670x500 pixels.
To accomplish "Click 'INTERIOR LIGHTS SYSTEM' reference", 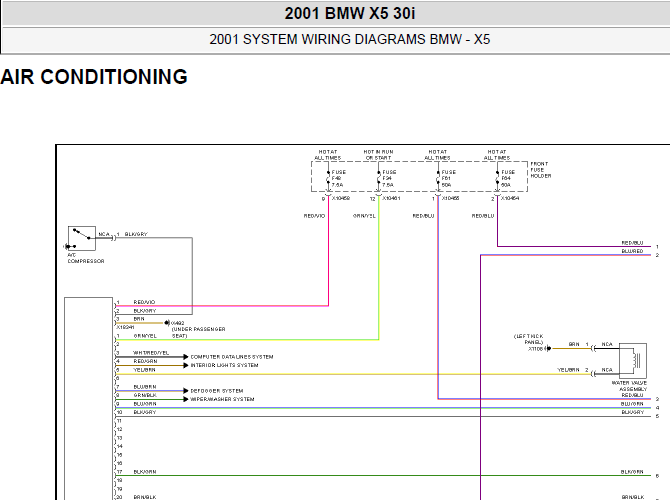I will point(224,365).
